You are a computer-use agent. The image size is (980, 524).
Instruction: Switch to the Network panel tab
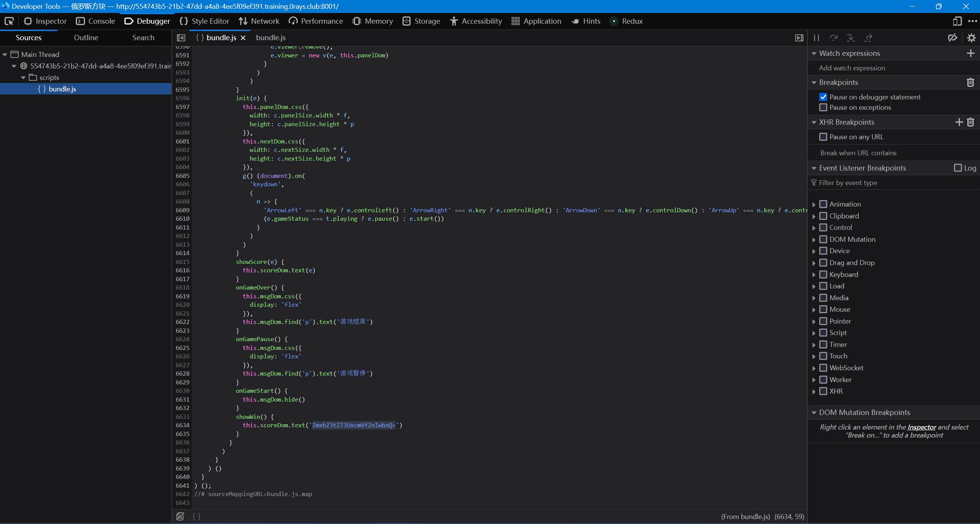(259, 21)
